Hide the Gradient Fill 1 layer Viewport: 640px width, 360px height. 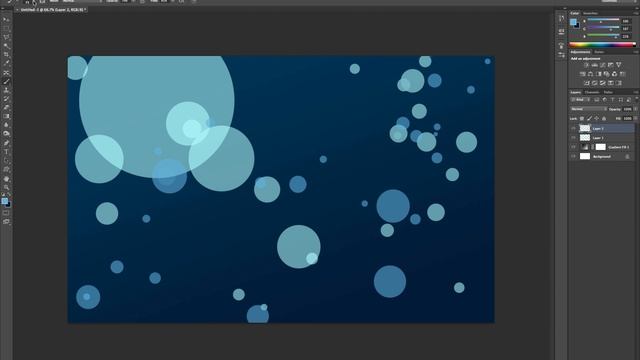click(573, 147)
